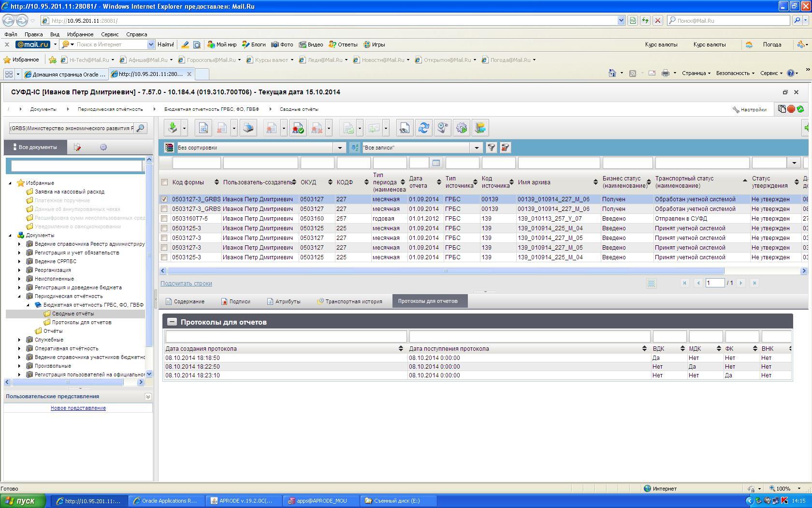Clear filter using the funnel with red cross
Image resolution: width=812 pixels, height=508 pixels.
coord(505,148)
